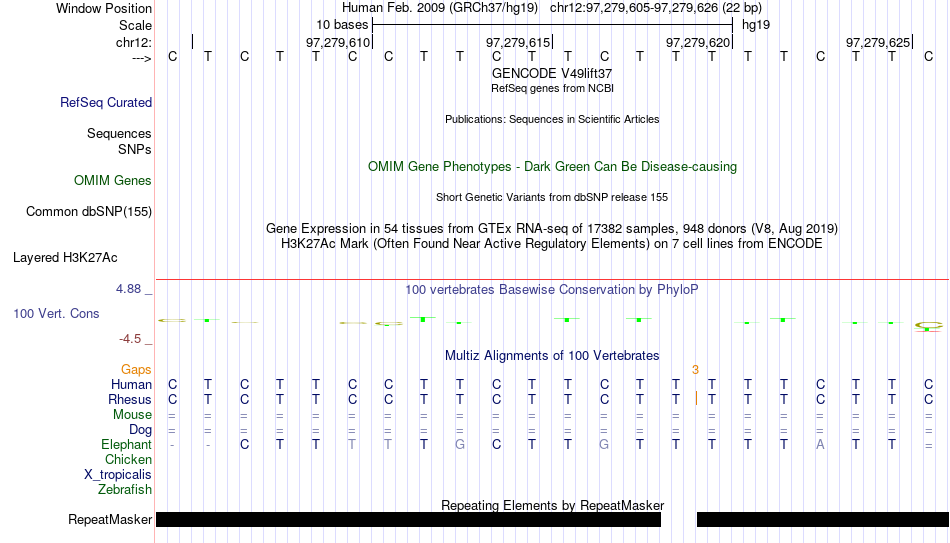Click the RefSeq Curated track label

coord(105,102)
